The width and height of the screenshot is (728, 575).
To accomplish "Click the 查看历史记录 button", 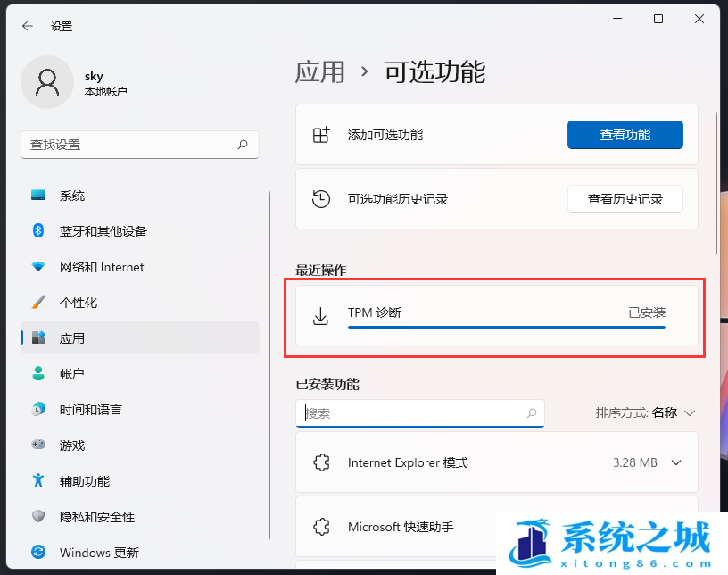I will (x=625, y=199).
